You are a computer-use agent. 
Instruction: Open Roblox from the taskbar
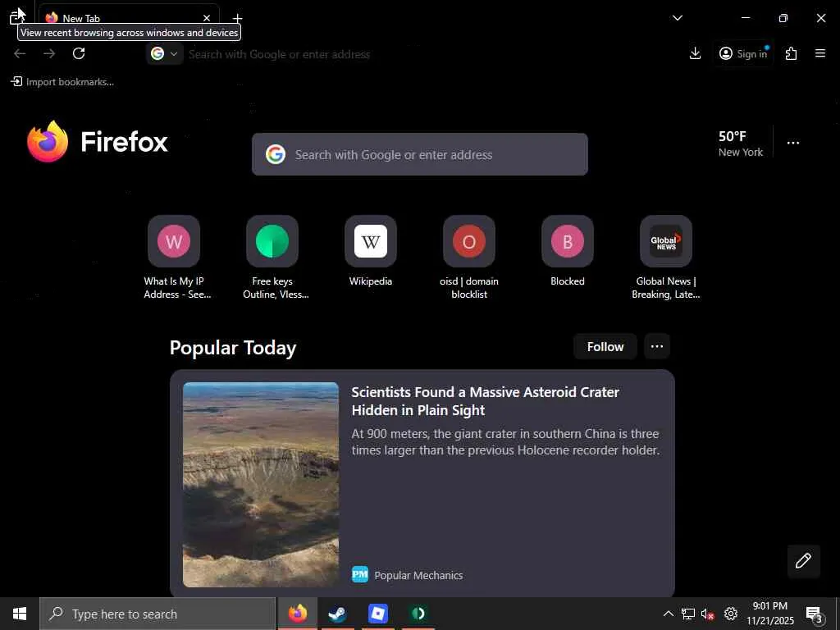point(377,614)
